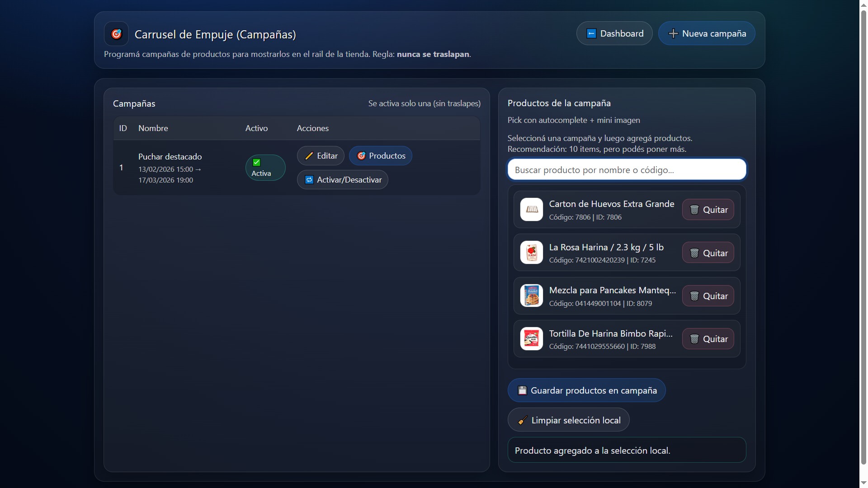Remove La Rosa Harina from the list

[708, 253]
